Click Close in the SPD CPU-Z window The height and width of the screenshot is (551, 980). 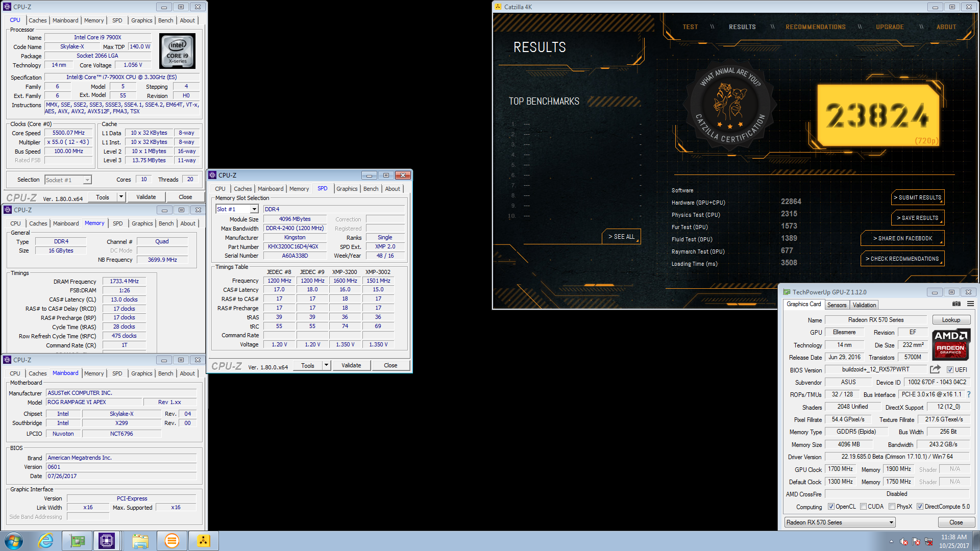click(390, 365)
